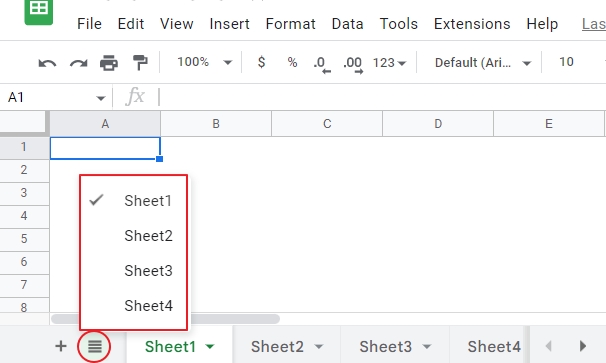Format as currency with dollar icon

pos(262,62)
